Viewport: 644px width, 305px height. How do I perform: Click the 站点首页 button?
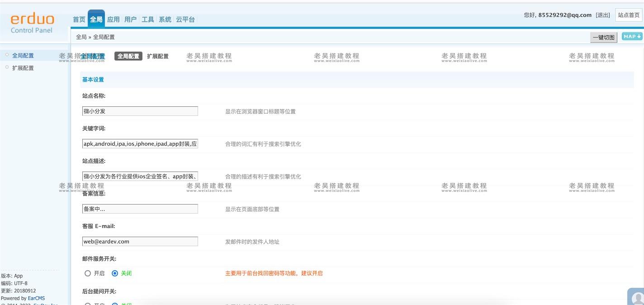(x=629, y=14)
